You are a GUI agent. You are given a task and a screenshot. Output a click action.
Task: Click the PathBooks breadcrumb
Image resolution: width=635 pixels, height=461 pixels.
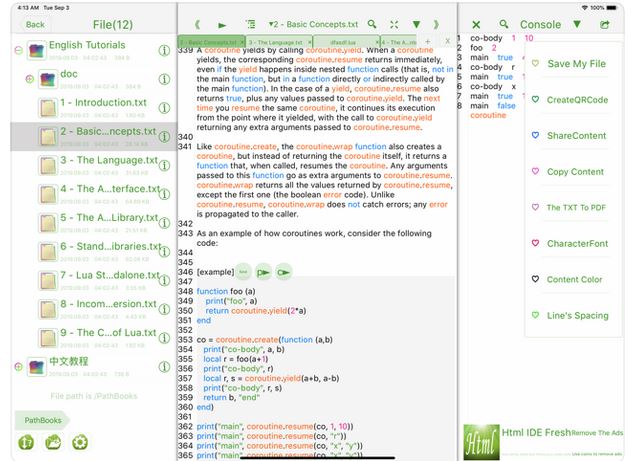[x=43, y=420]
